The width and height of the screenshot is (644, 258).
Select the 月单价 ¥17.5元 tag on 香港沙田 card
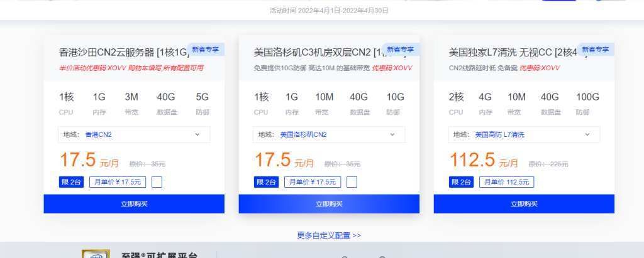click(x=118, y=182)
